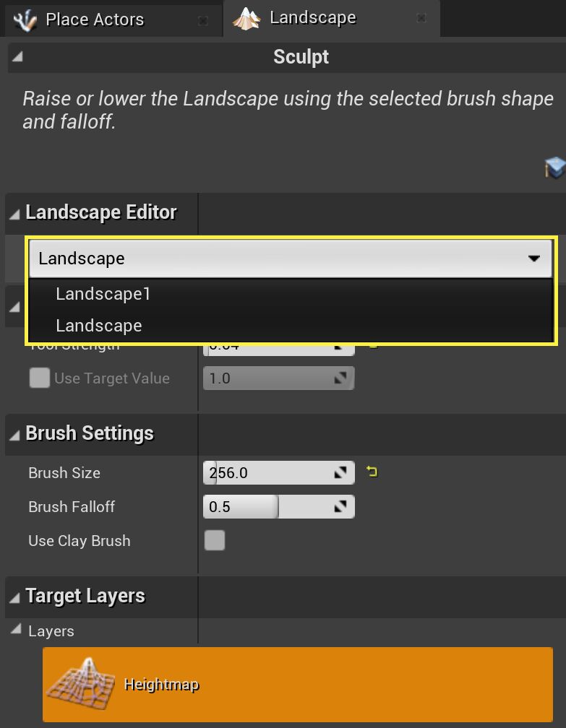Click the diagonal stepper icon beside Brush Falloff
The image size is (566, 728).
tap(343, 506)
